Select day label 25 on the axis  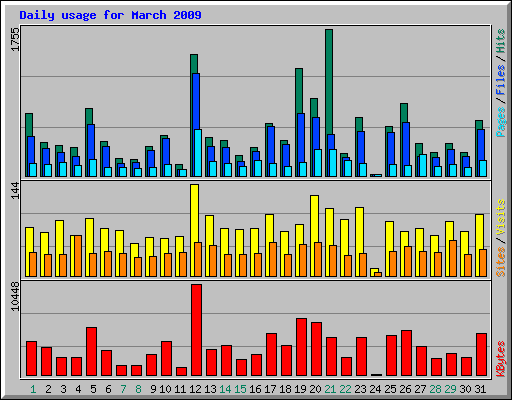(x=390, y=389)
